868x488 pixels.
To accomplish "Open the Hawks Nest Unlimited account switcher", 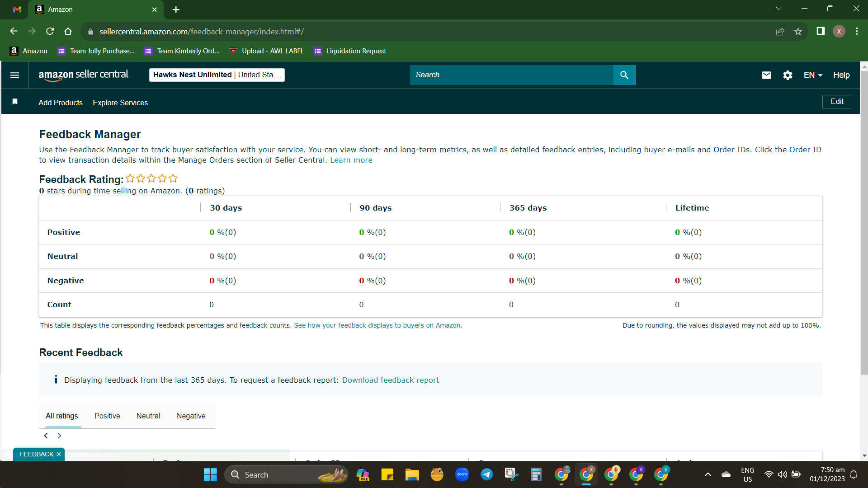I will (217, 75).
